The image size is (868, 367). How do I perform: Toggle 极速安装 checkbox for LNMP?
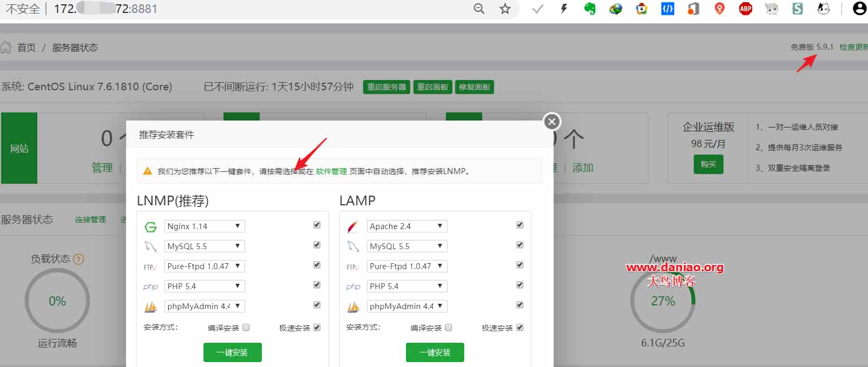[317, 327]
